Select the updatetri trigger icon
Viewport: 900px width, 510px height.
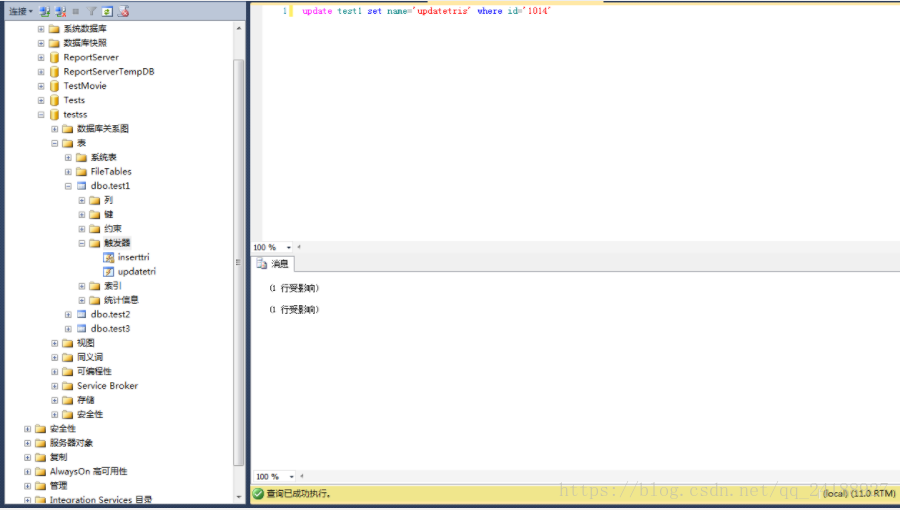[x=108, y=272]
